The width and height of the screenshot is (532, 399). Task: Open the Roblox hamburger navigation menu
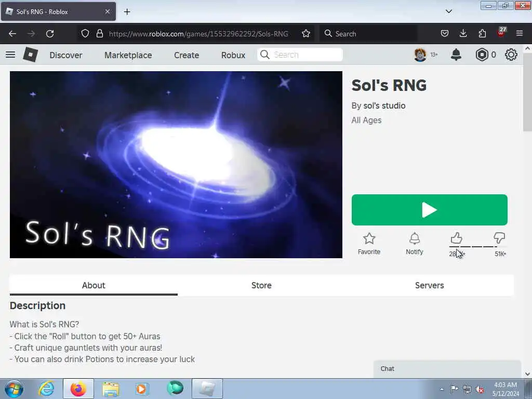[10, 55]
